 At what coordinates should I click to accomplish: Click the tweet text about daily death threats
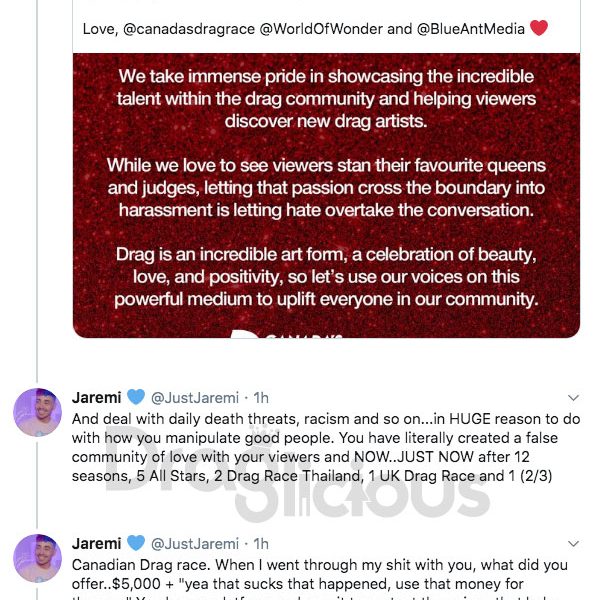tap(326, 447)
